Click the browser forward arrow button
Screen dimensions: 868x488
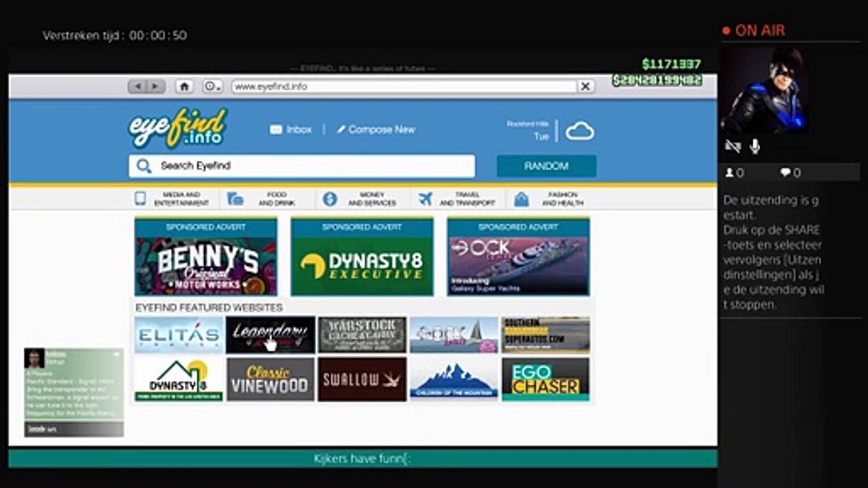[156, 86]
